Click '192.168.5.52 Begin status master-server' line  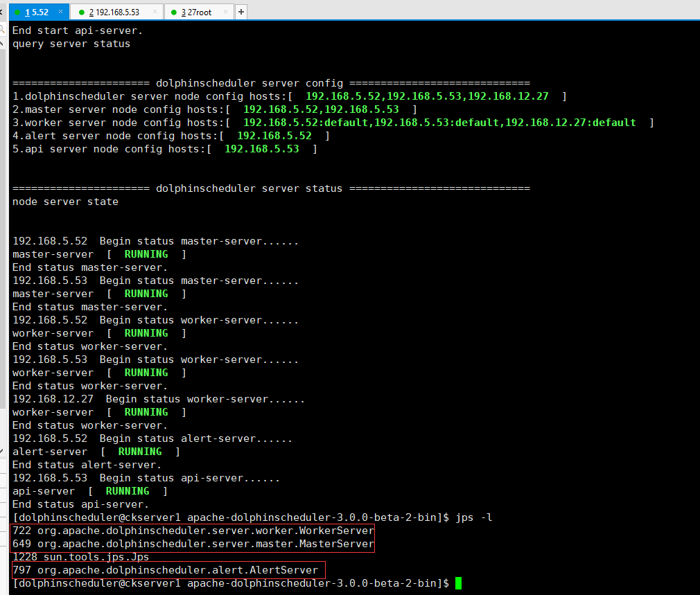point(155,241)
